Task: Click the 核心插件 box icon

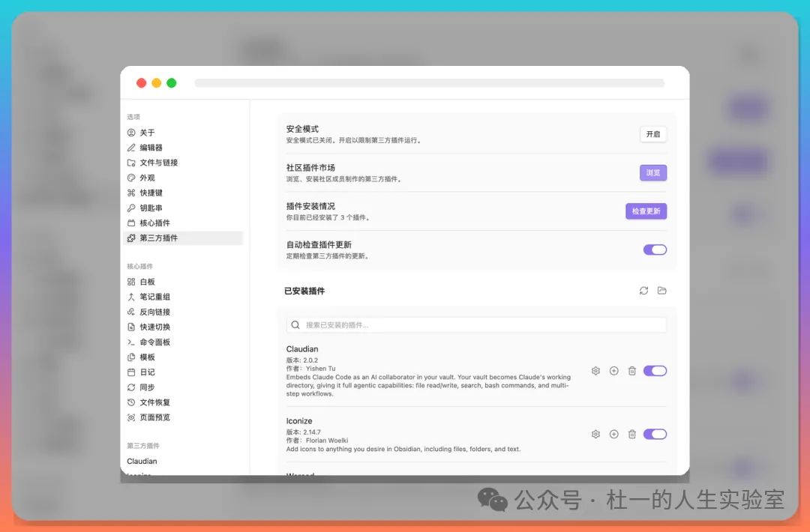Action: pyautogui.click(x=131, y=223)
